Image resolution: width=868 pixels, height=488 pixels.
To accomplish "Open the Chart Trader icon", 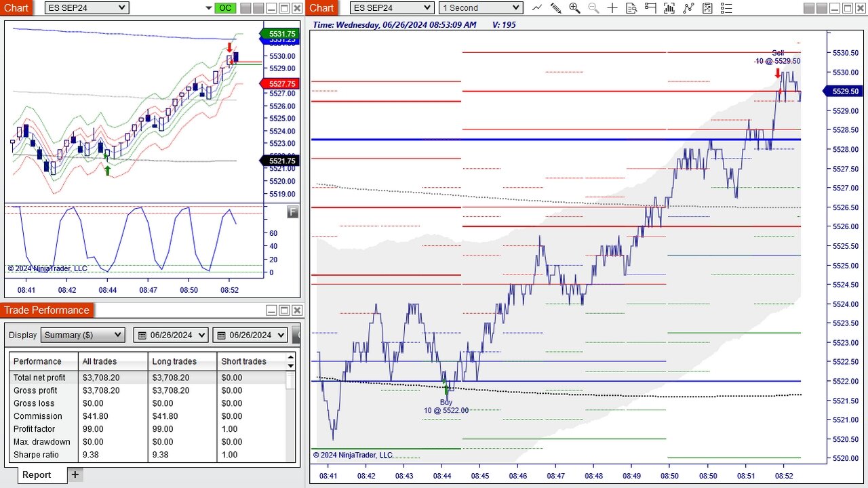I will (650, 8).
